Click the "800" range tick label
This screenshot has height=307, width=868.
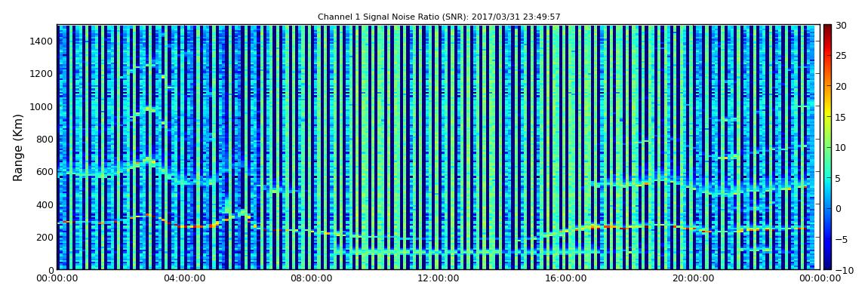[x=45, y=139]
